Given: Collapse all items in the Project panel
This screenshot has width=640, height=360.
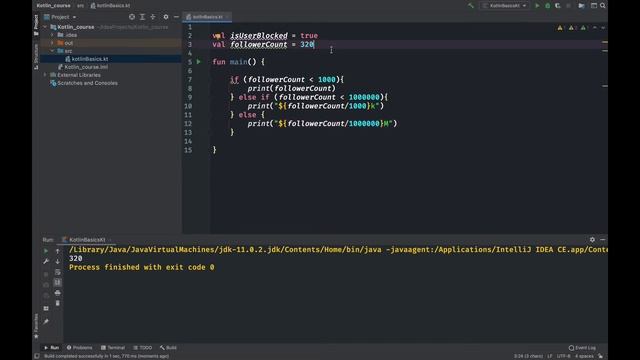Looking at the screenshot, I should (153, 17).
